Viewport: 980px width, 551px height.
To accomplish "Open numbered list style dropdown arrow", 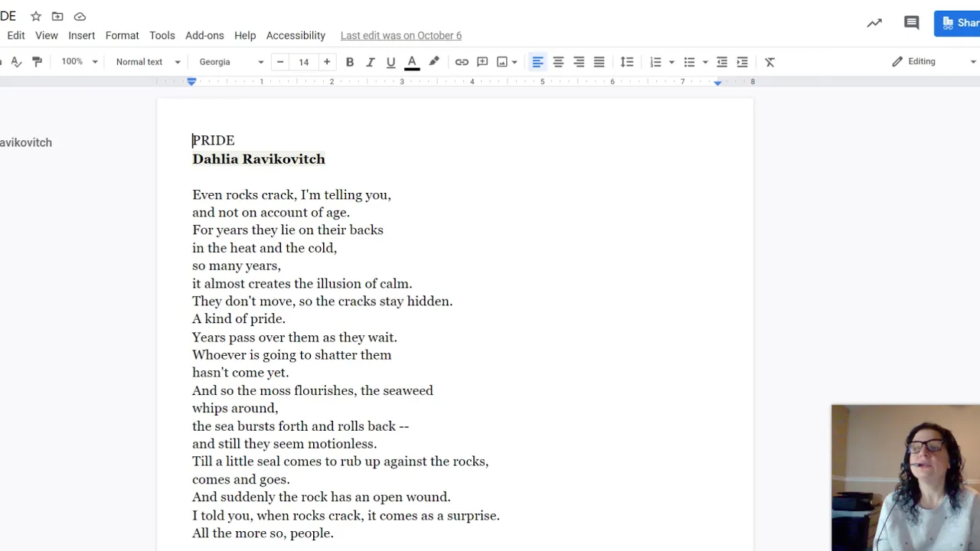I will pyautogui.click(x=671, y=62).
